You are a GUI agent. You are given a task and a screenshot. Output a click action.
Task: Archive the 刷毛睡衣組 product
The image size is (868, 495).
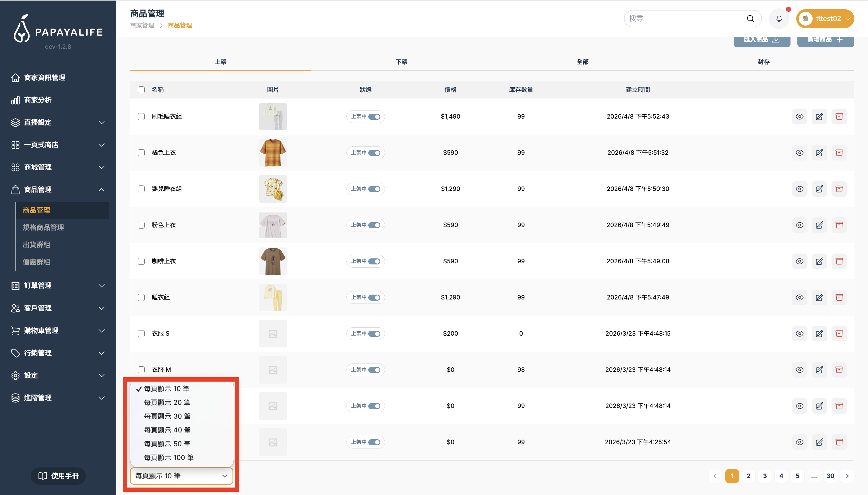[x=839, y=117]
